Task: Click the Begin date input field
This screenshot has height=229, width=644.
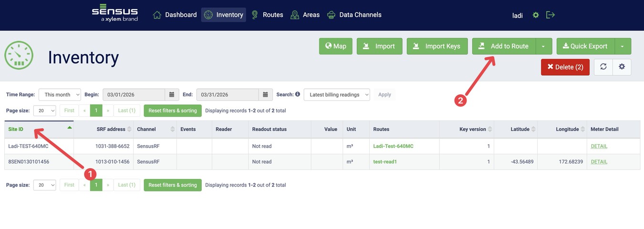Action: click(134, 95)
